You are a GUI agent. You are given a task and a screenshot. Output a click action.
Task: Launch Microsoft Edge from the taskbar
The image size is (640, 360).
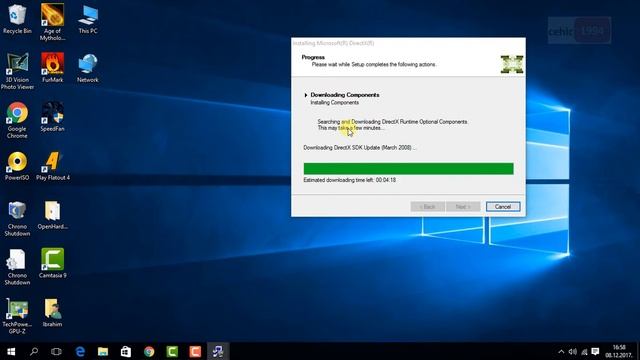tap(80, 351)
